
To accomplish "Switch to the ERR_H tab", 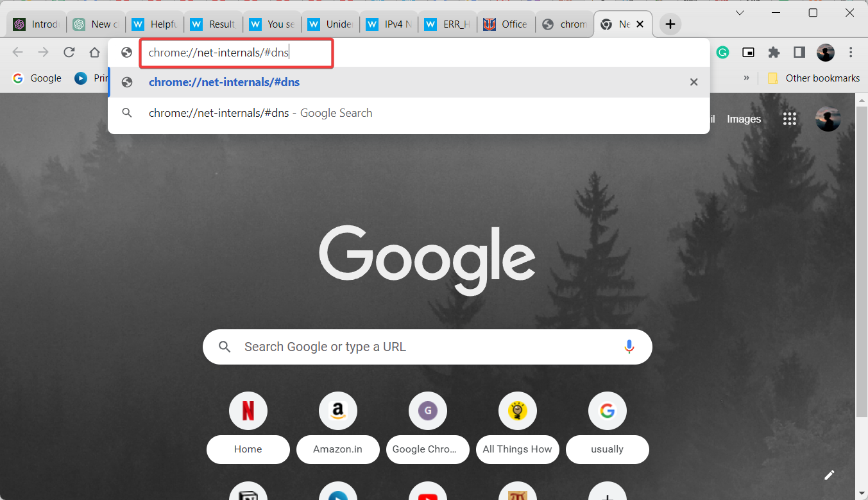I will click(447, 24).
